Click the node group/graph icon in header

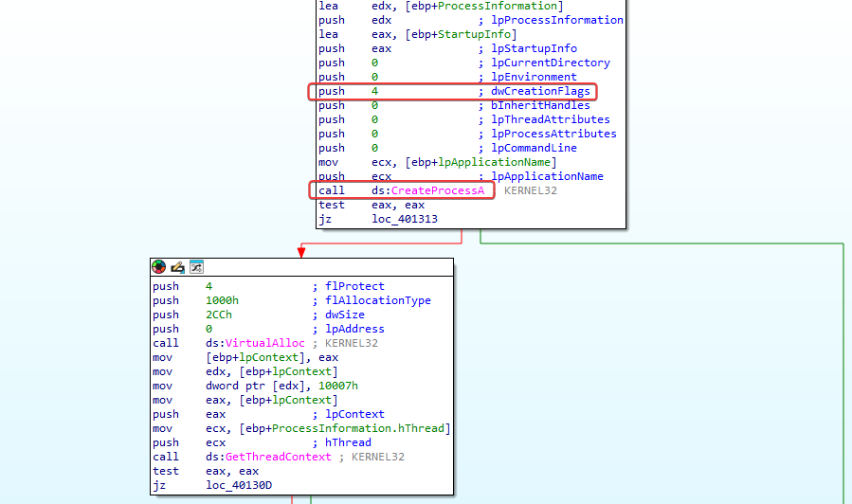tap(196, 267)
